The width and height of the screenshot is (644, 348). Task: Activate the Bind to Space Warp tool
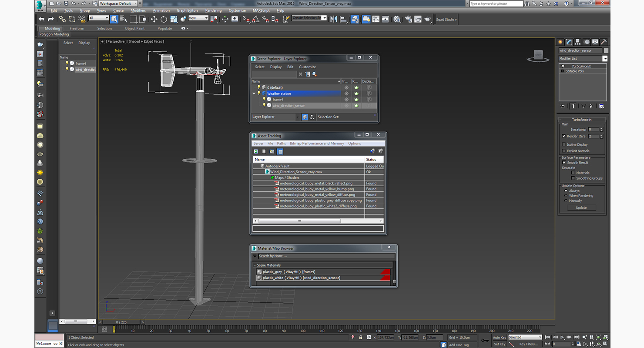point(82,19)
